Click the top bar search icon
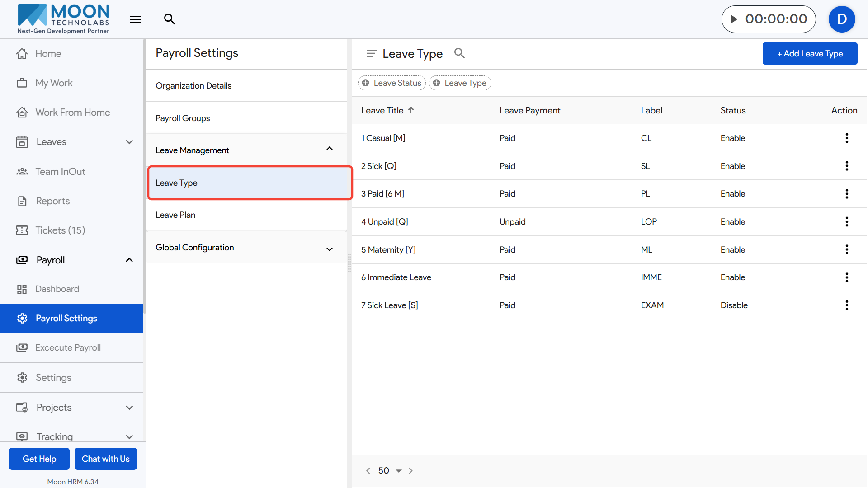This screenshot has height=488, width=868. (x=169, y=19)
